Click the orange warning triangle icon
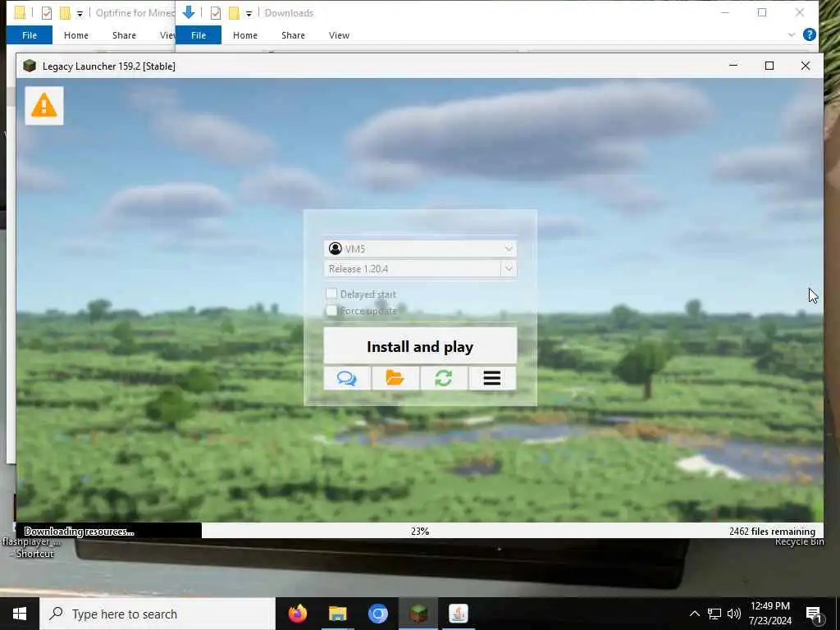The height and width of the screenshot is (630, 840). click(x=44, y=106)
